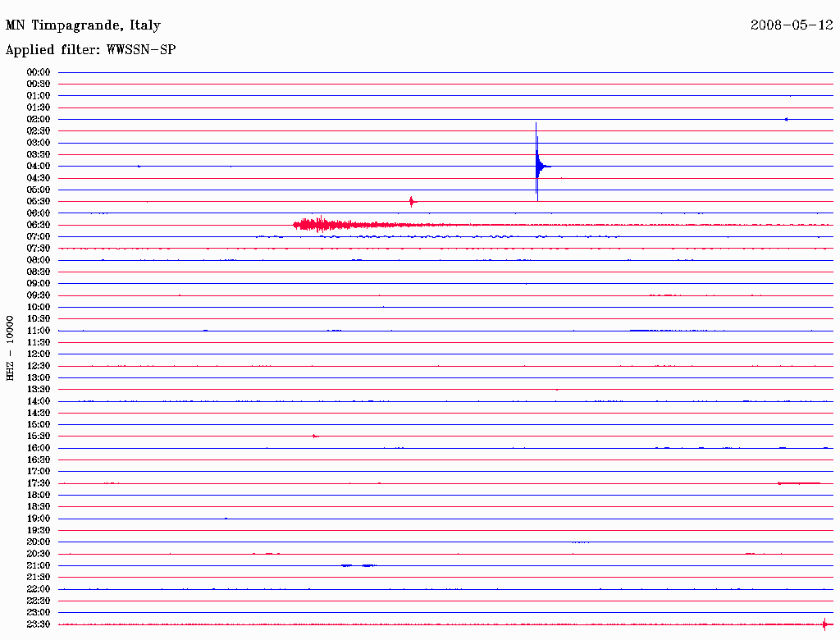Click the 21:00 time label
840x640 pixels.
point(39,565)
